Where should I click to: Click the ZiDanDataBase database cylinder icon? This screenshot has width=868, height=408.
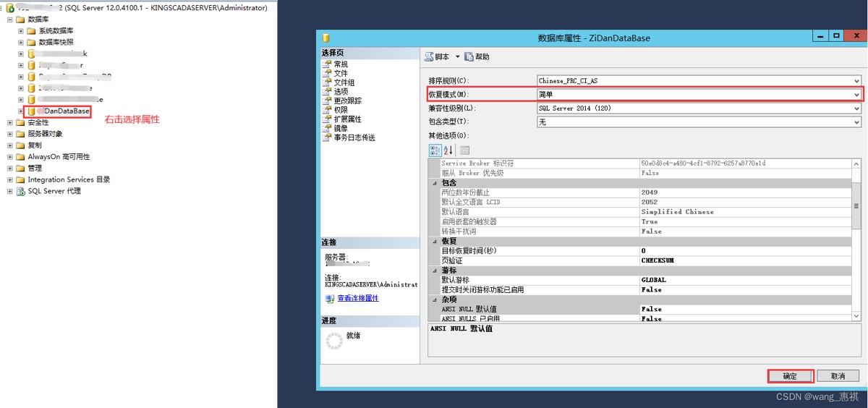click(31, 111)
